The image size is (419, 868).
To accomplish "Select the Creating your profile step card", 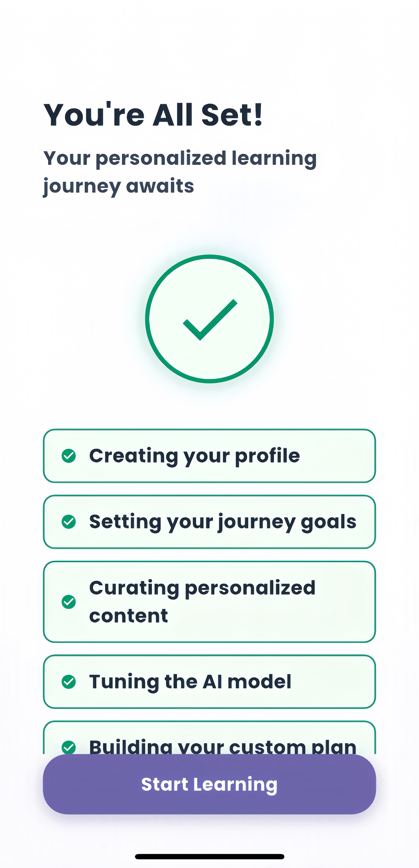I will click(209, 456).
